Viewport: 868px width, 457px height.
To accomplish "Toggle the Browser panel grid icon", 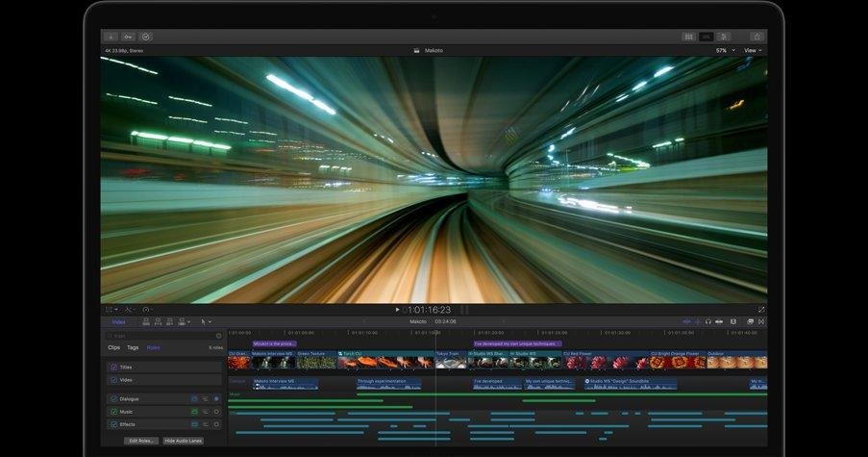I will pos(688,37).
